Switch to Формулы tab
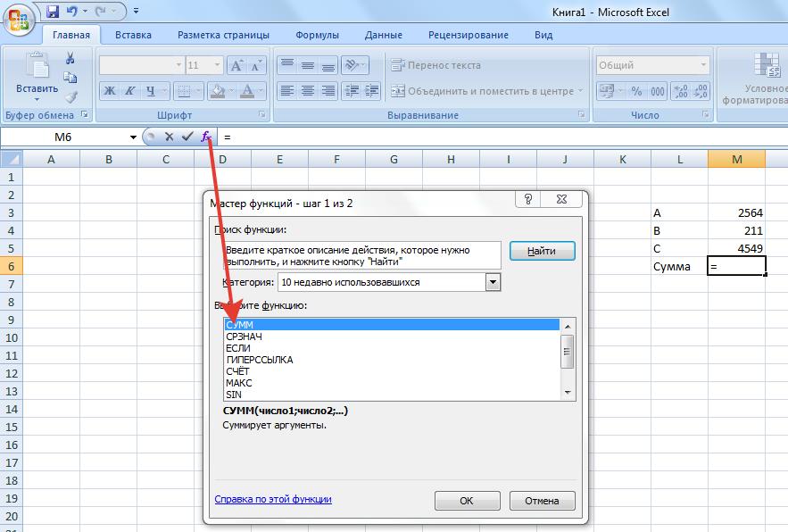 [317, 35]
